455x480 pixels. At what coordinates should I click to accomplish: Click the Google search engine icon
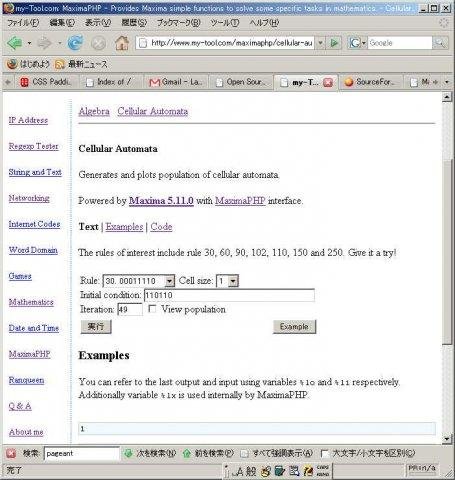coord(354,43)
